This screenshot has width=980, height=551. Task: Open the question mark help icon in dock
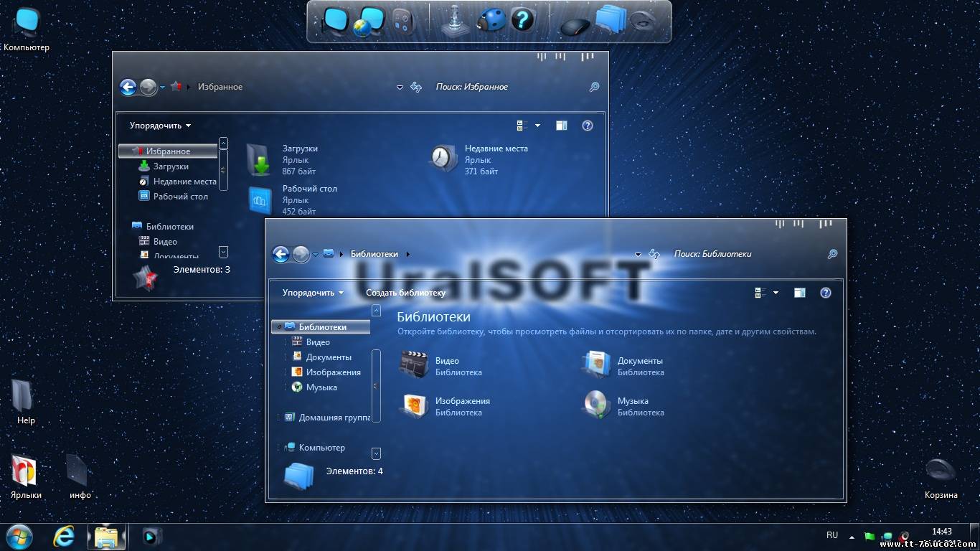522,20
